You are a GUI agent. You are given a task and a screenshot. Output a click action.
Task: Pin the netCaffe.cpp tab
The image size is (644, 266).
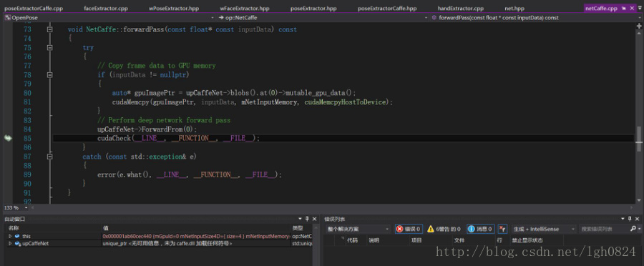tap(623, 8)
